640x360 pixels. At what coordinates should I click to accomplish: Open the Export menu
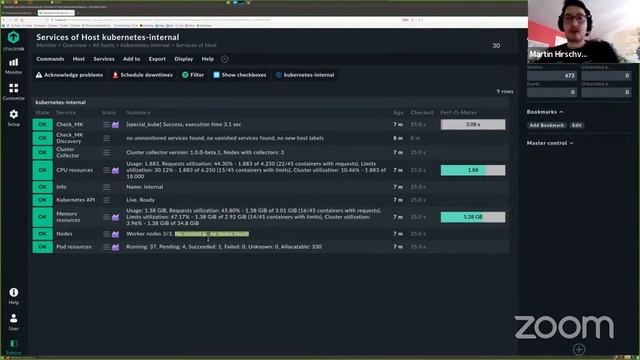point(157,59)
